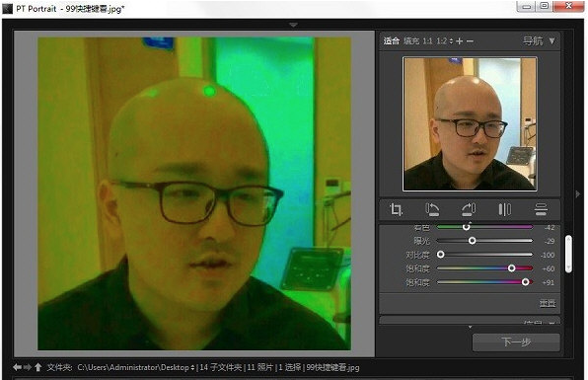Select the 适合 fit zoom mode
Screen dimensions: 588x380
(391, 40)
